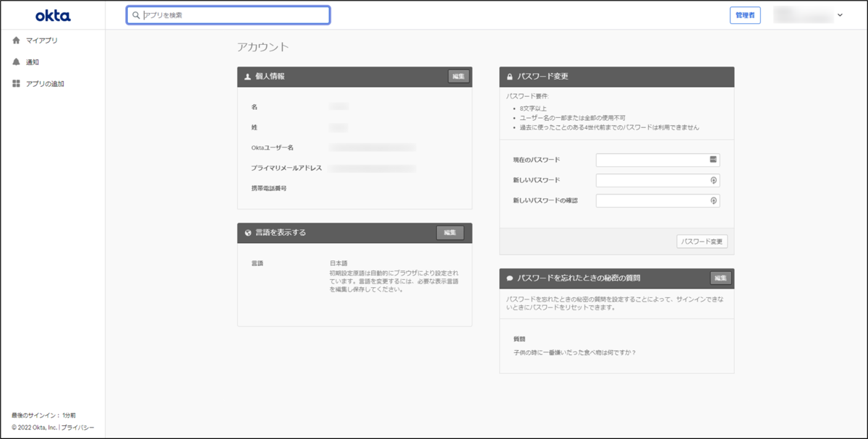Toggle visibility of the 新しいパスワードの確認 input
This screenshot has width=868, height=439.
712,200
